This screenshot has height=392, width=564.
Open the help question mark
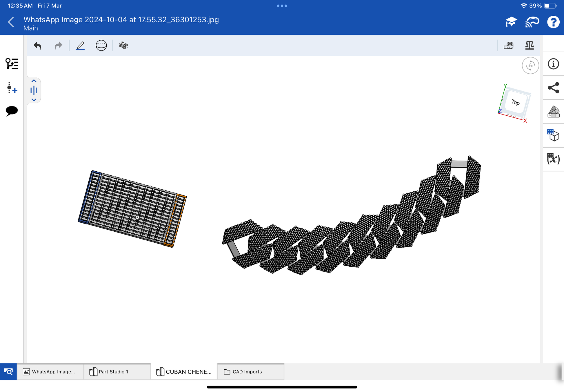coord(553,22)
